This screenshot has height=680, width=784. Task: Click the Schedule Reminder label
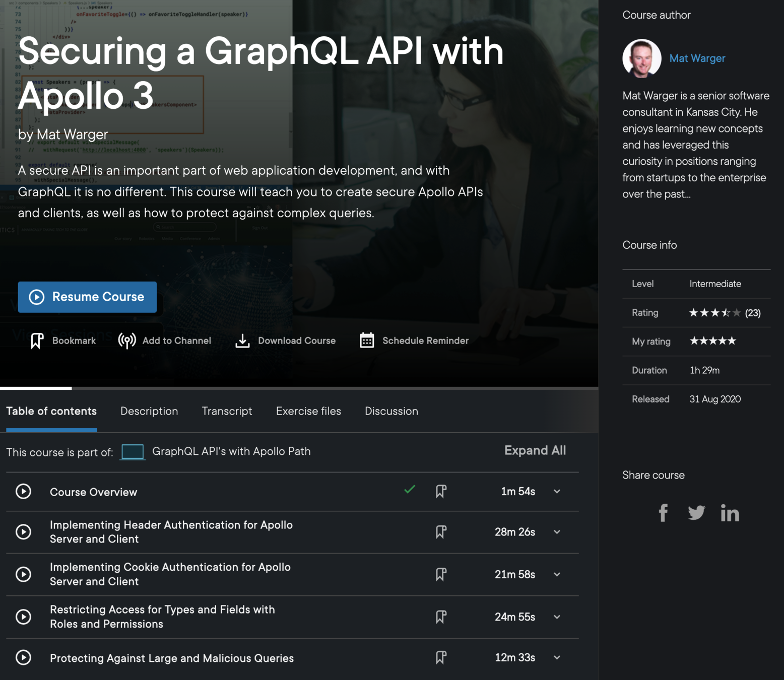(x=426, y=341)
